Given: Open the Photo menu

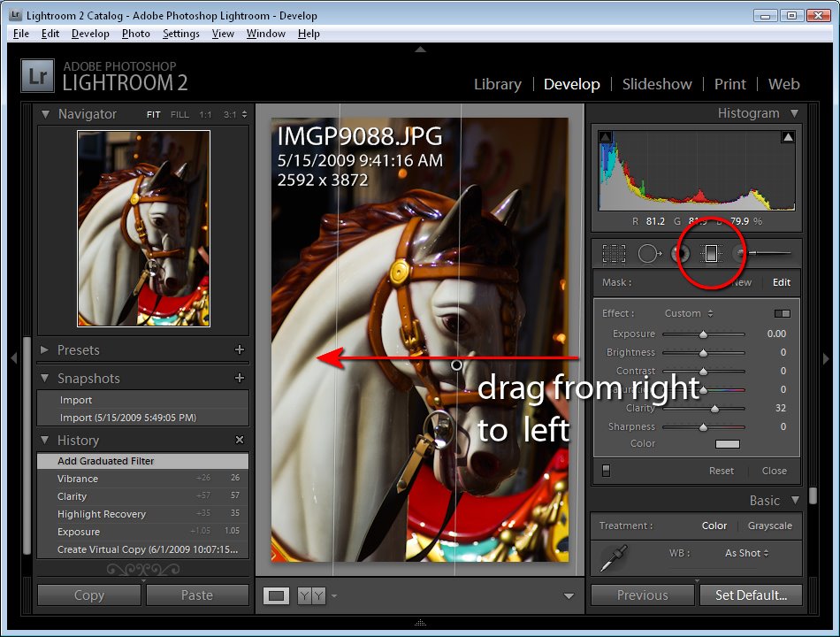Looking at the screenshot, I should [x=135, y=34].
